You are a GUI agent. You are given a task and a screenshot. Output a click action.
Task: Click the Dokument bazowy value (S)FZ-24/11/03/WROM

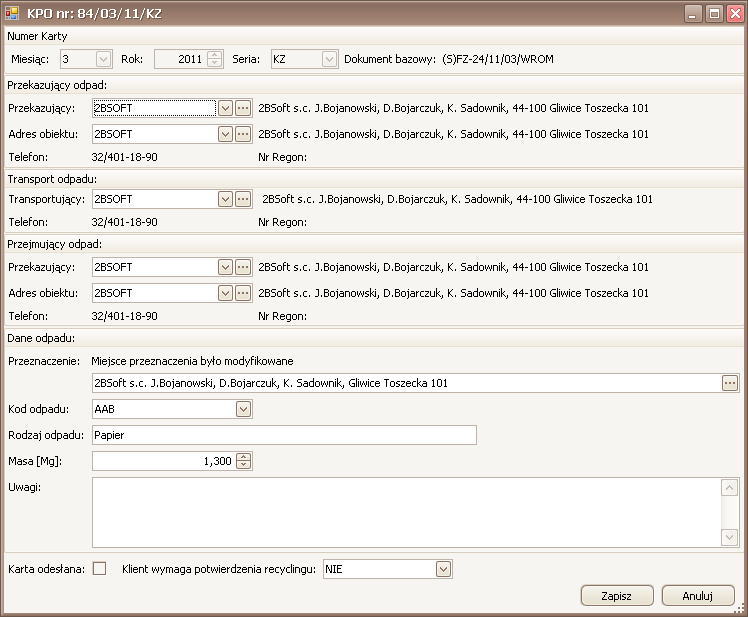pos(498,59)
